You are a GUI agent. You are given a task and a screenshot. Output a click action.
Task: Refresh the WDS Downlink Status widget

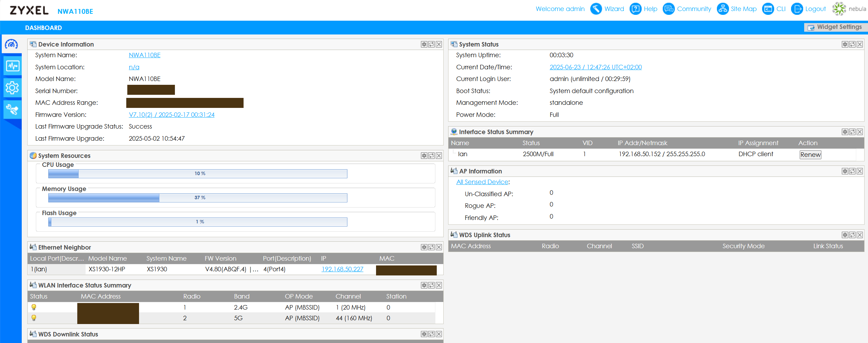[x=431, y=334]
